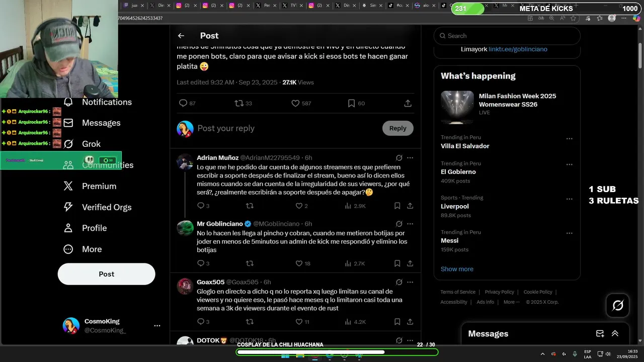Add page to favorites star icon
Image resolution: width=644 pixels, height=362 pixels.
click(573, 18)
